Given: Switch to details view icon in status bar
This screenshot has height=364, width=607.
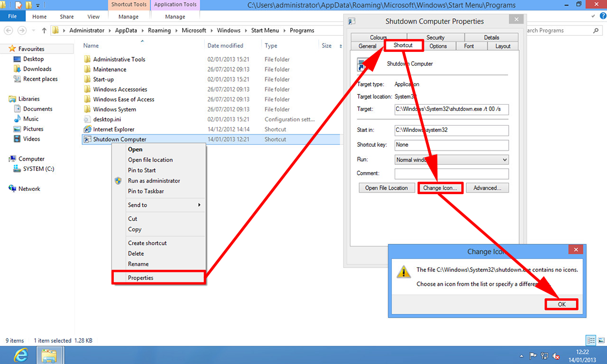Looking at the screenshot, I should 591,340.
